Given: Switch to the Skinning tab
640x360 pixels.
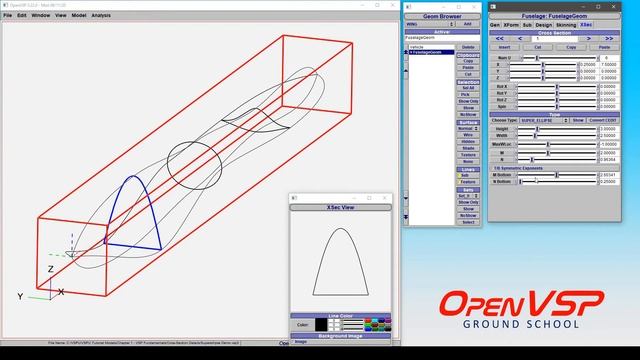Looking at the screenshot, I should pyautogui.click(x=566, y=25).
